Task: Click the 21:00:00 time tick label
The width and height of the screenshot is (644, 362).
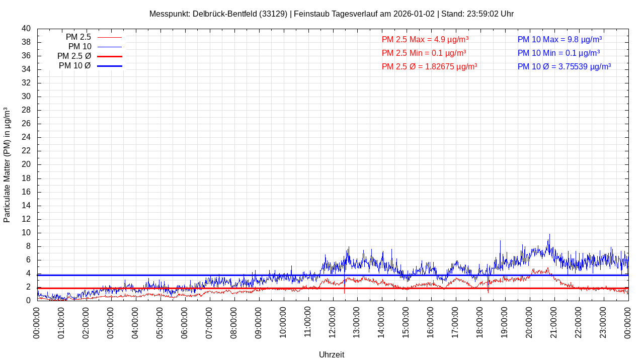Action: click(x=554, y=322)
